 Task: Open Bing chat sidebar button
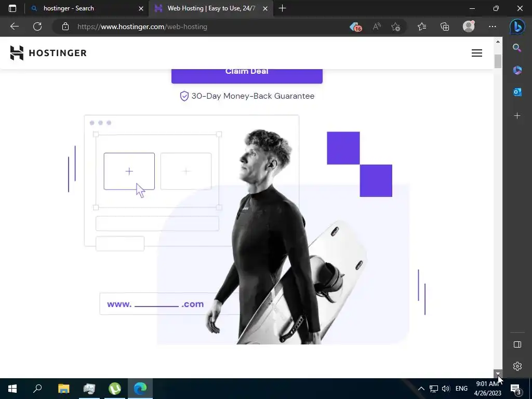(517, 26)
